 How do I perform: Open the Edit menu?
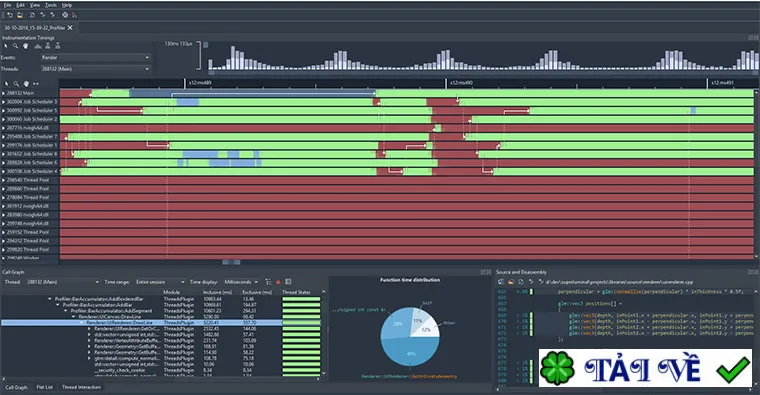tap(20, 5)
